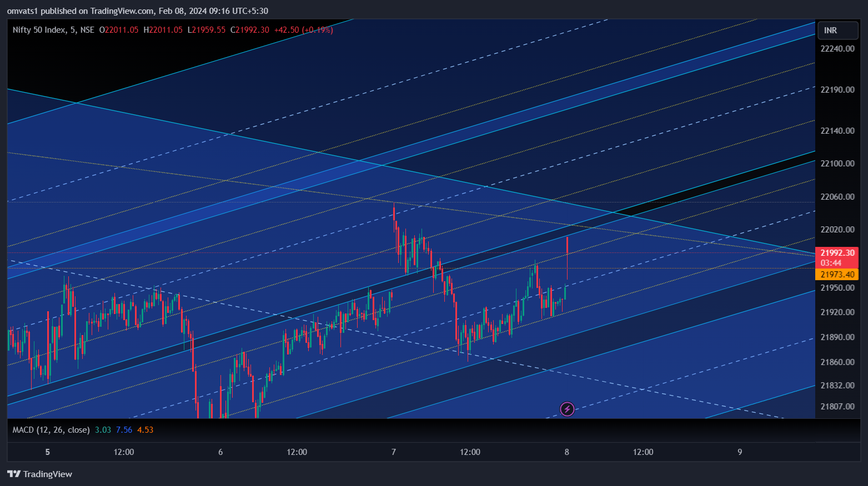This screenshot has height=486, width=868.
Task: Click MACD value 7.56
Action: (124, 430)
